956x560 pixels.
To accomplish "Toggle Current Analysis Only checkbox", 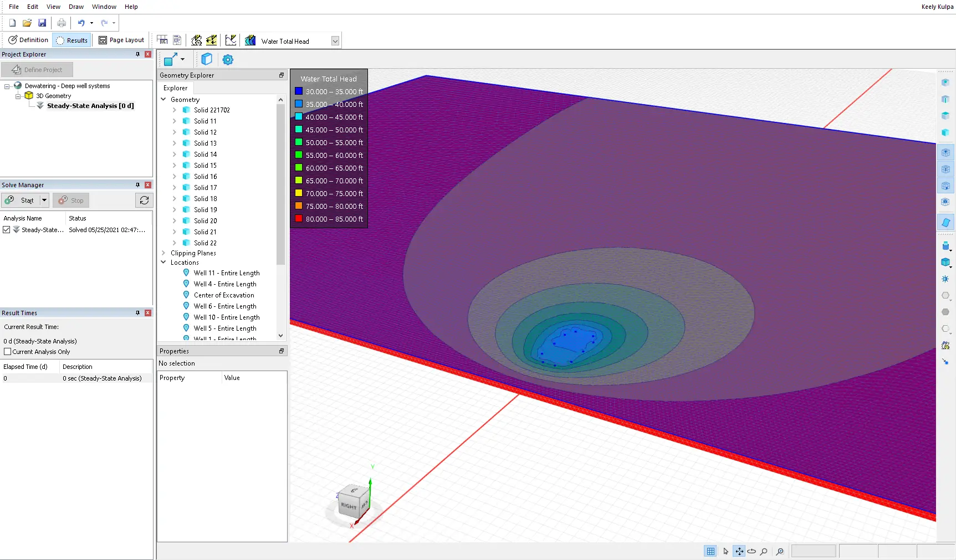I will [x=8, y=352].
